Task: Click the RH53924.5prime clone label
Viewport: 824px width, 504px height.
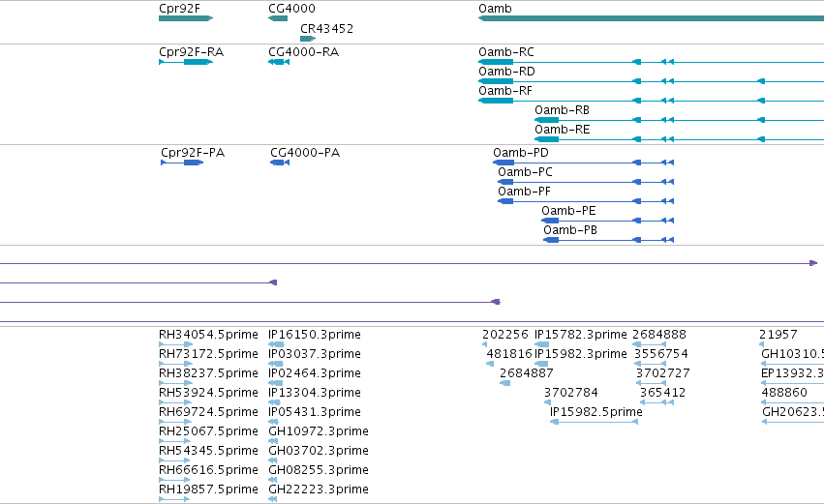Action: tap(208, 393)
